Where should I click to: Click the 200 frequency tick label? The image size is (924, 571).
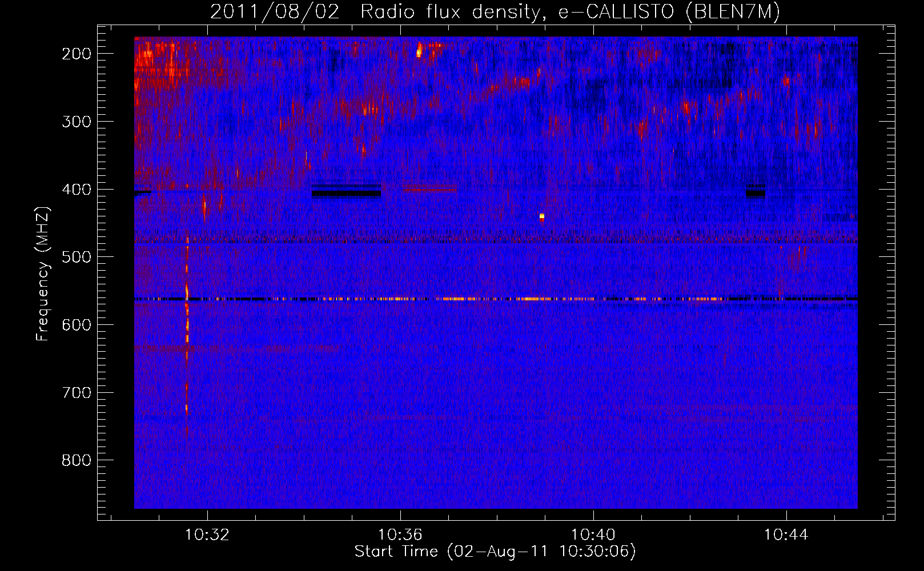76,54
